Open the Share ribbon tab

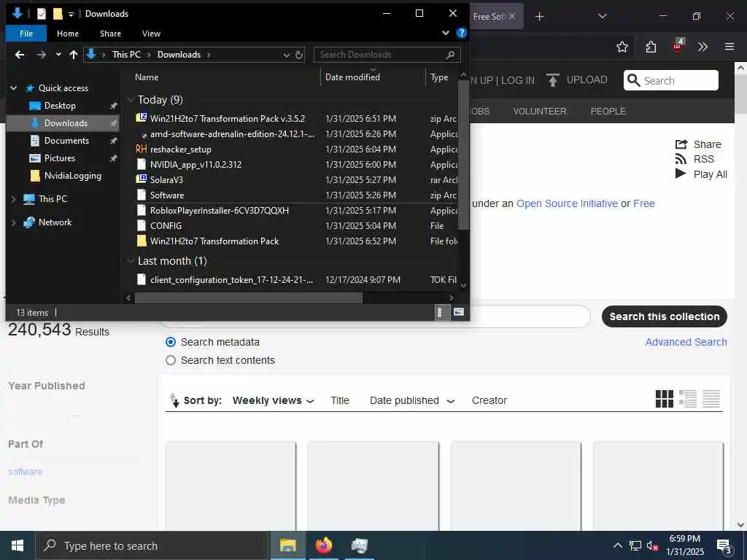click(111, 34)
